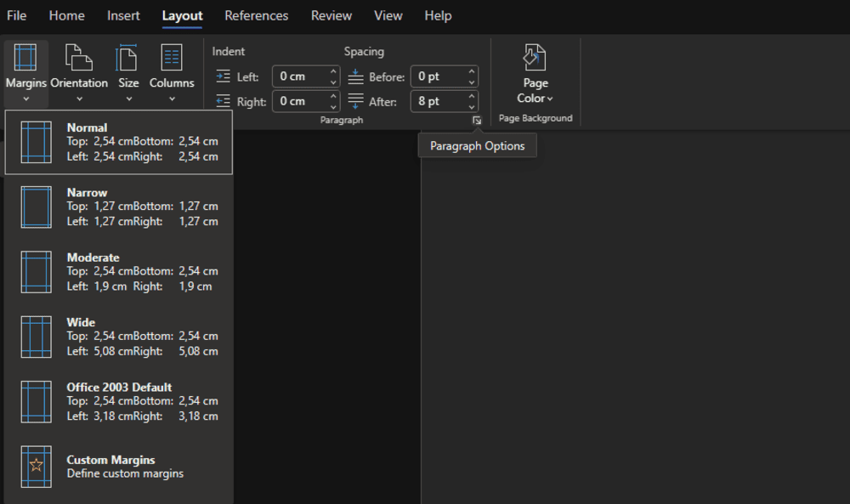Click the Paragraph Options tooltip
Image resolution: width=850 pixels, height=504 pixels.
coord(477,146)
